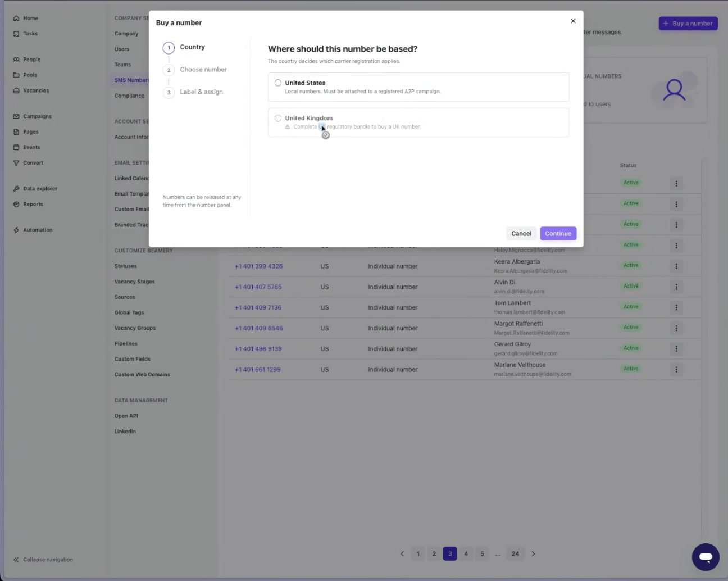
Task: Open phone number +1 401 399 4326
Action: pos(259,266)
